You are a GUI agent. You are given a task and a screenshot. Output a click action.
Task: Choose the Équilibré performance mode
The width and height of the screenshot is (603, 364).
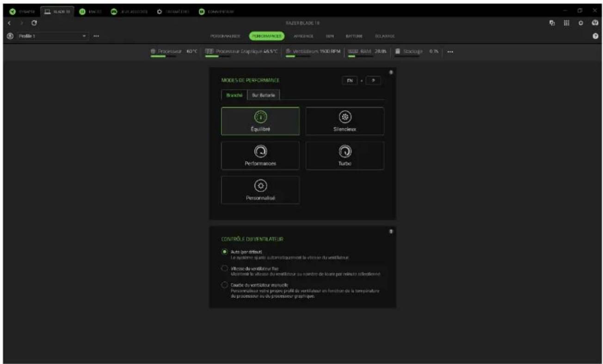(260, 121)
